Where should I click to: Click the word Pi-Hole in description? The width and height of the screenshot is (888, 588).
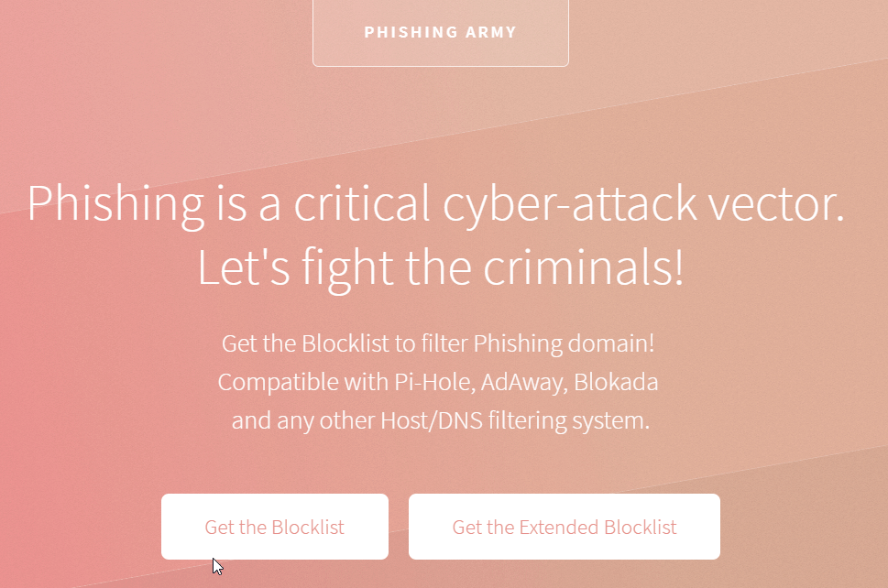433,382
